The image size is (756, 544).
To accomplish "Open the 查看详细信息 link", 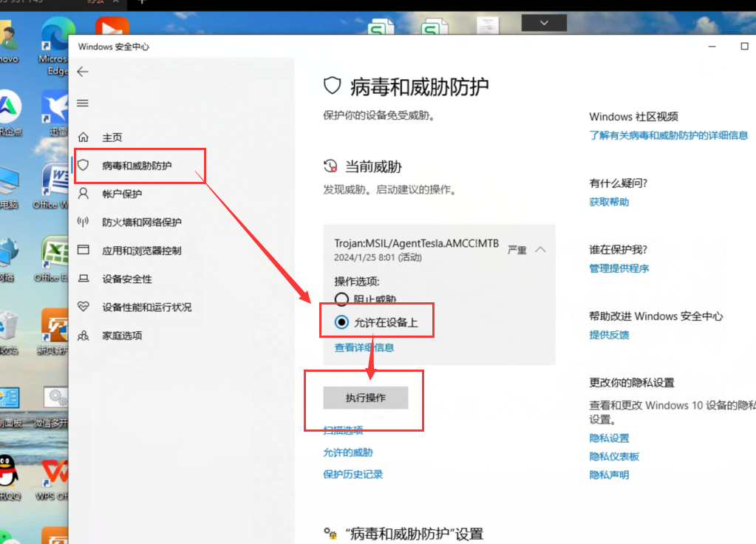I will (364, 347).
